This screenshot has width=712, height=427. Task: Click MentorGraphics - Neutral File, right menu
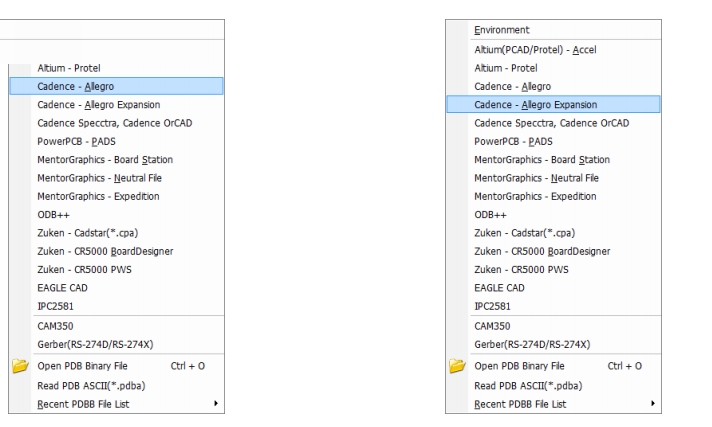[x=533, y=177]
